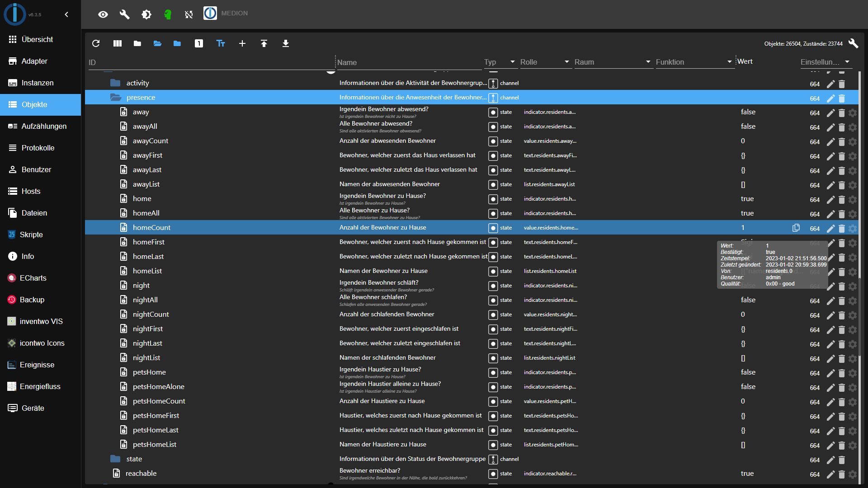The image size is (868, 488).
Task: Copy the homeCount value with the copy icon
Action: tap(796, 228)
